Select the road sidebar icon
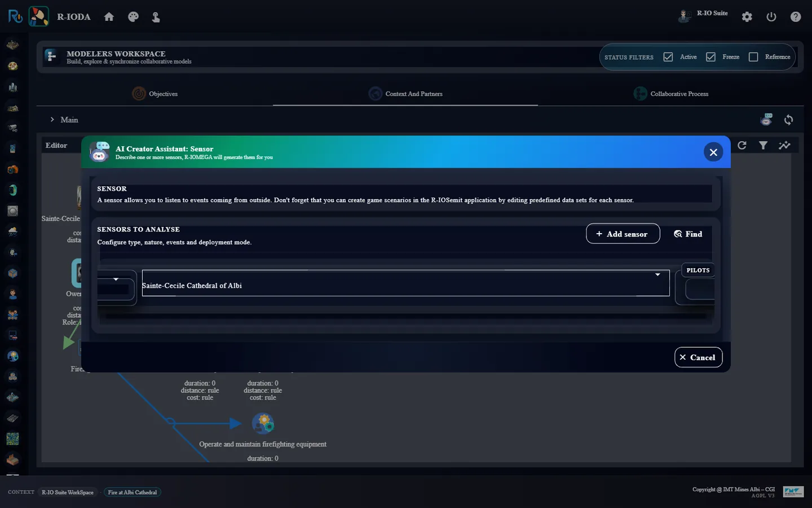Viewport: 812px width, 508px height. [12, 418]
